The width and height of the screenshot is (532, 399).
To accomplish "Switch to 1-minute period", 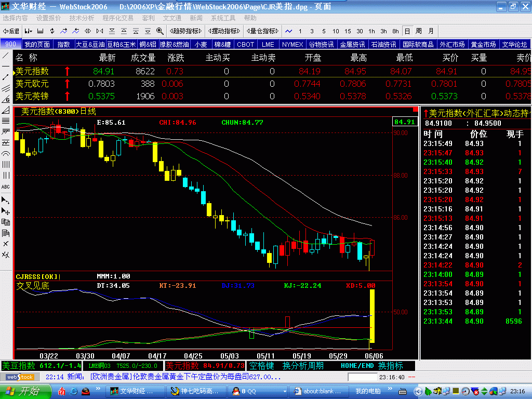I will [x=300, y=31].
